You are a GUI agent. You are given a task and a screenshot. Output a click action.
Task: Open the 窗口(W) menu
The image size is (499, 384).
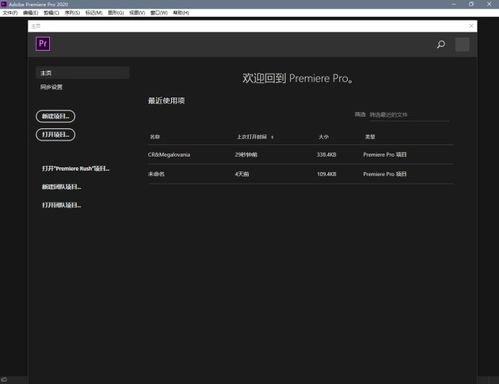point(159,13)
